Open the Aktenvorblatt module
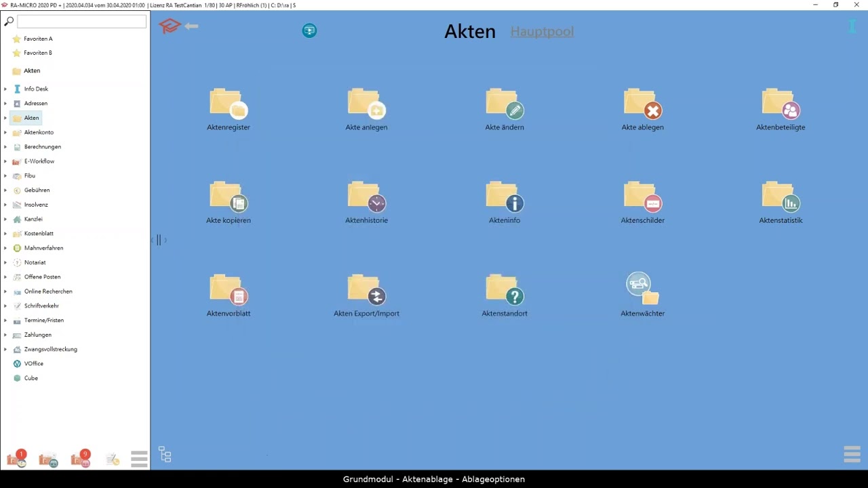The height and width of the screenshot is (488, 868). coord(229,295)
